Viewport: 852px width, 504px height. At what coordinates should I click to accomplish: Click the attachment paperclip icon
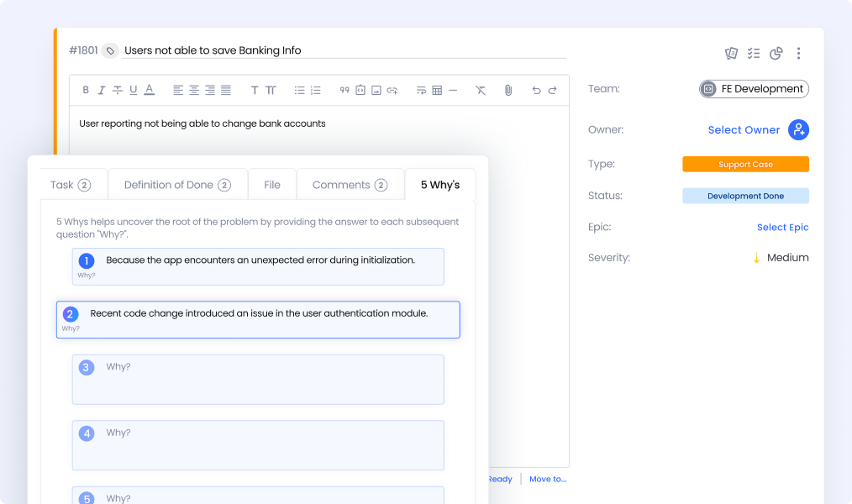click(508, 90)
